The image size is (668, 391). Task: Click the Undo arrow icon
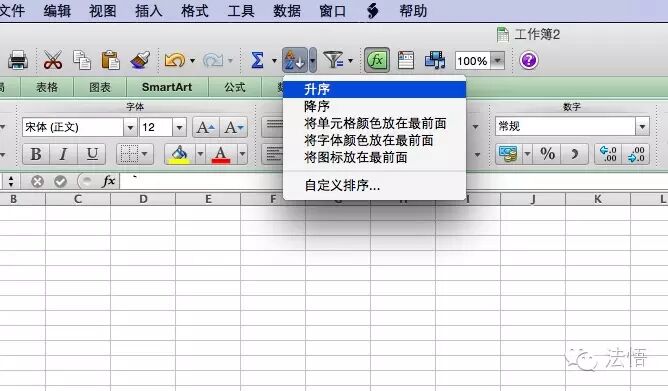point(175,60)
